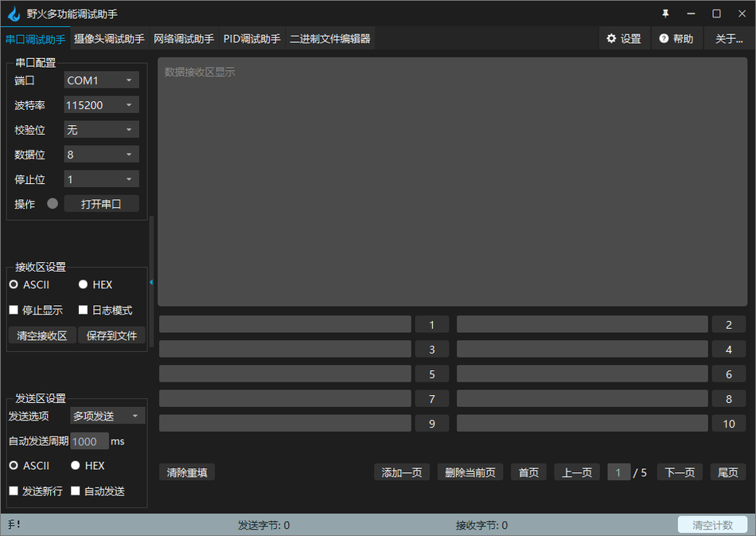756x536 pixels.
Task: Click the serial status indicator circle
Action: click(x=53, y=204)
